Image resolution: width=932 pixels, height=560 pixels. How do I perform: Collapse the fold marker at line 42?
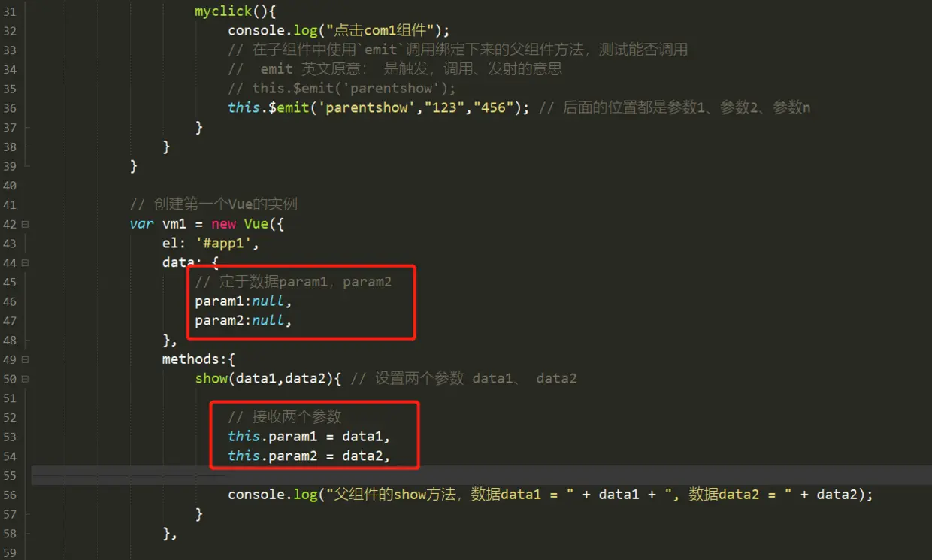pos(26,224)
